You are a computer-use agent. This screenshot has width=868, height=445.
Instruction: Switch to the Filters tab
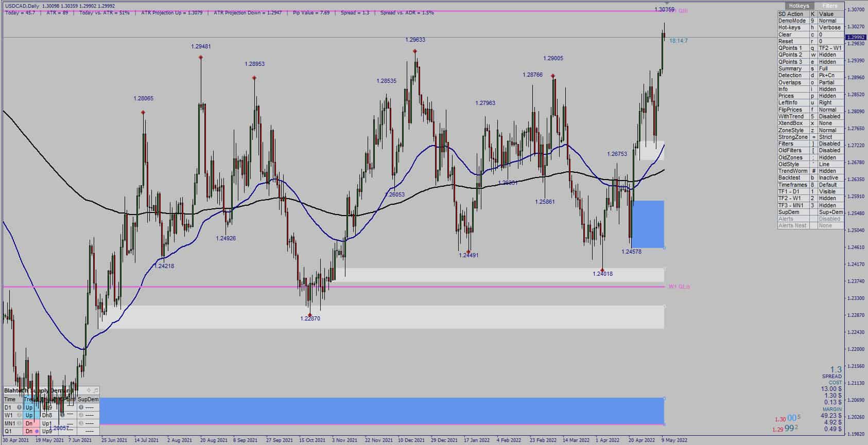pos(829,6)
